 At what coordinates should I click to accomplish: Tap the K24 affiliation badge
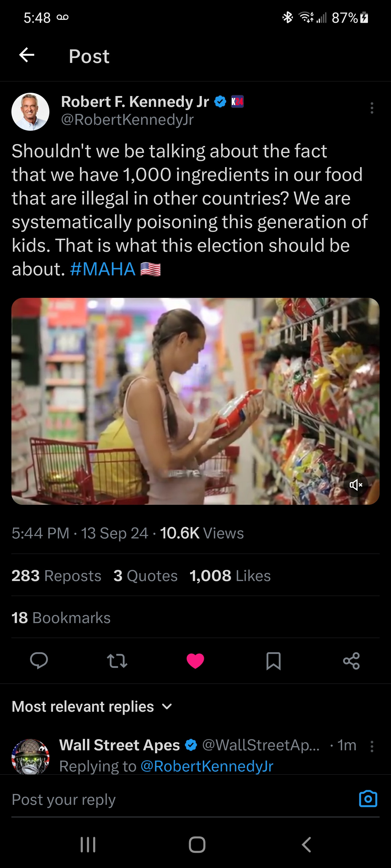237,101
